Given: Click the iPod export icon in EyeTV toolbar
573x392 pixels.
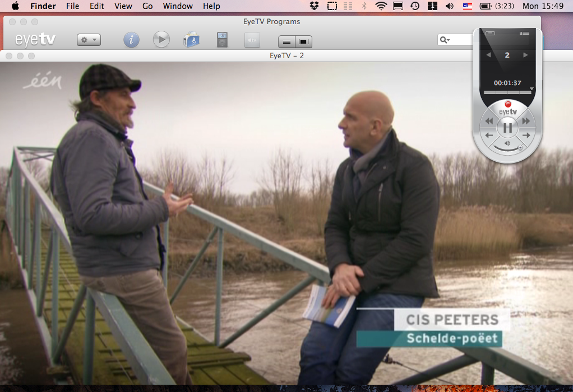Looking at the screenshot, I should click(222, 40).
